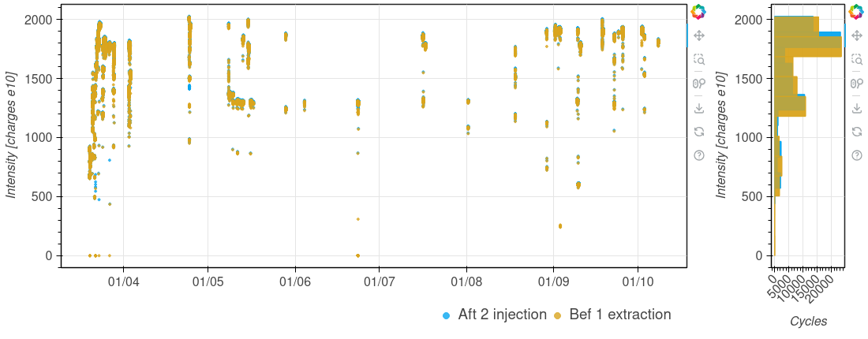Click the 01/07 tick label on the date axis
868x339 pixels.
point(380,281)
